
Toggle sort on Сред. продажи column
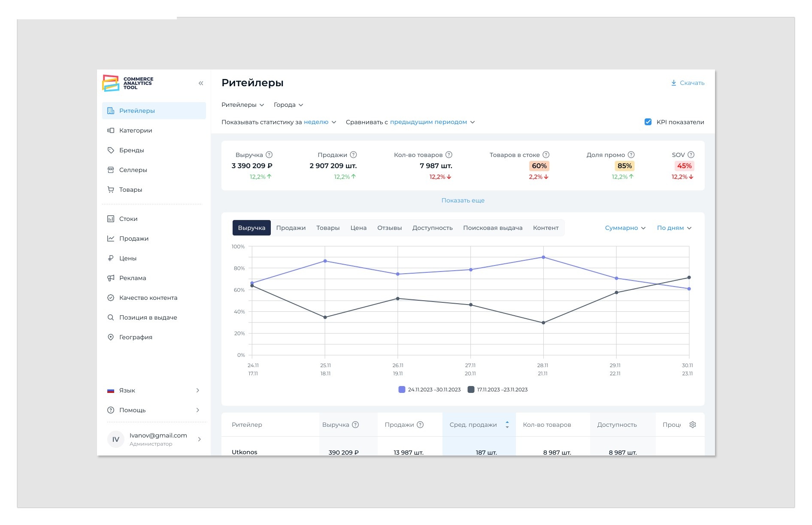pyautogui.click(x=507, y=425)
